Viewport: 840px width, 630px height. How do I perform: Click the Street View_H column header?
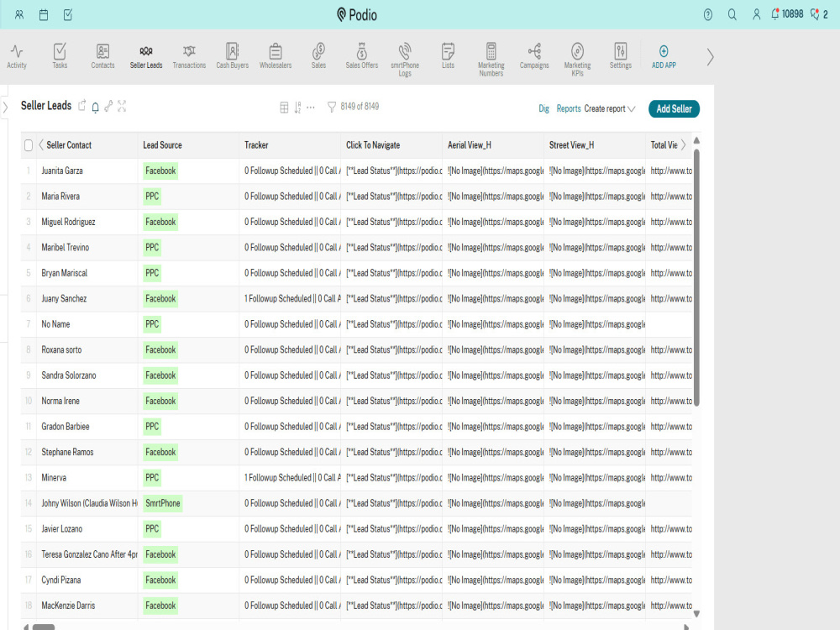[571, 145]
